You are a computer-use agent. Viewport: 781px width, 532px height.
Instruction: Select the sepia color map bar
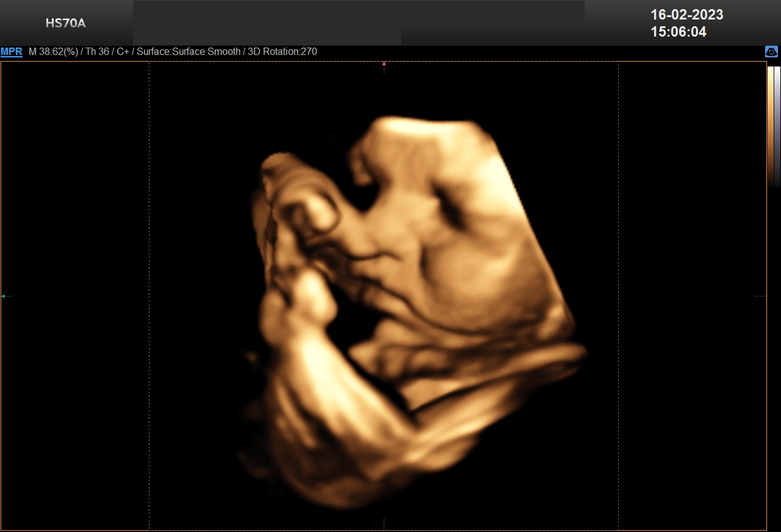[771, 126]
